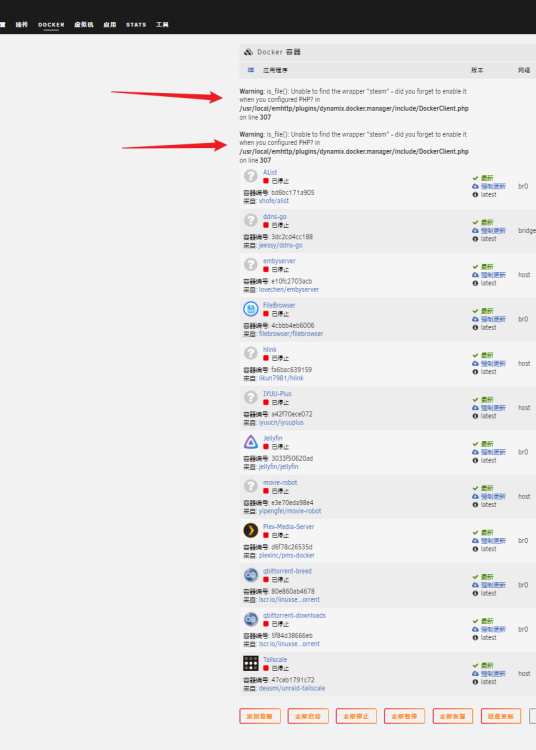Click Jellyfin's red stopped status square
Viewport: 536px width, 750px height.
pos(266,447)
